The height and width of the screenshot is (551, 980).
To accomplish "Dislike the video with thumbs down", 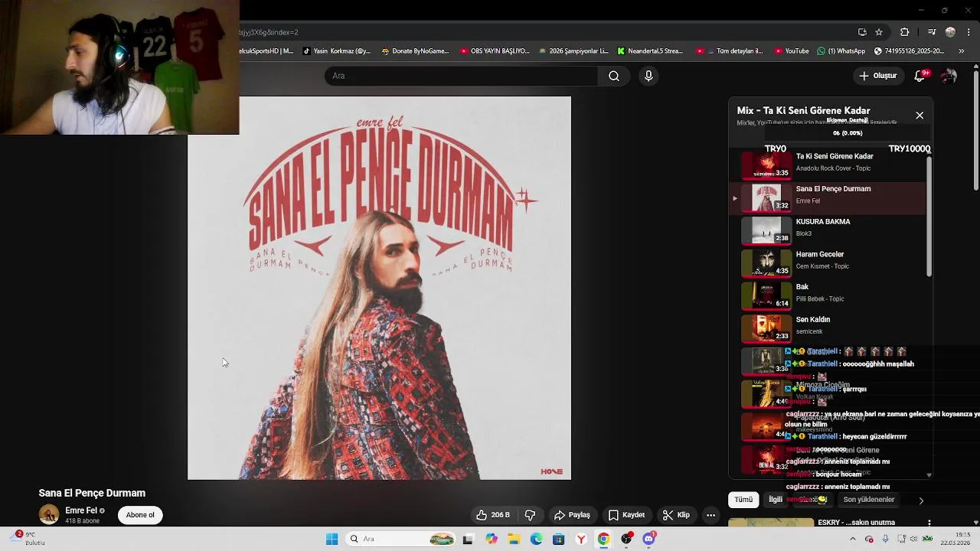I will coord(530,515).
